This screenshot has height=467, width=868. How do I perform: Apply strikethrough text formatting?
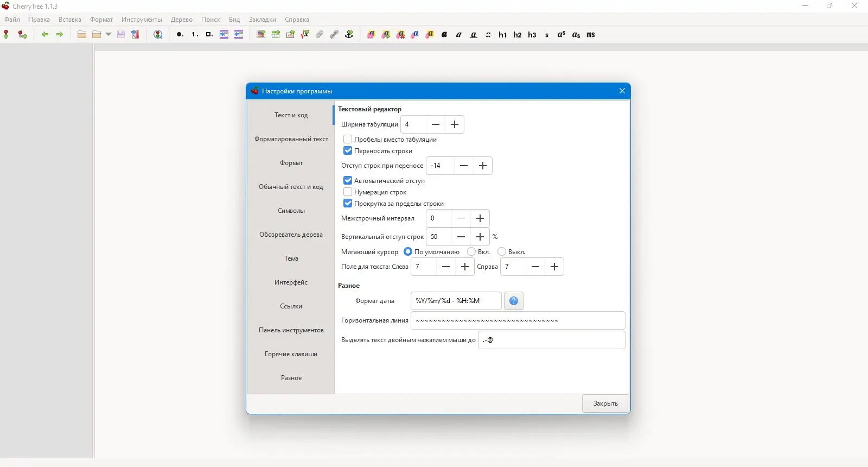tap(488, 35)
